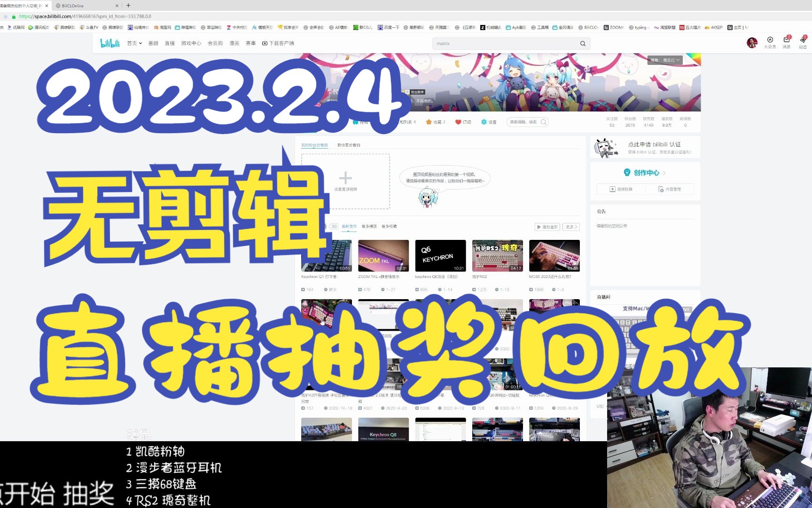This screenshot has width=812, height=508.
Task: Open the 优酷网 bookmark
Action: tap(16, 28)
